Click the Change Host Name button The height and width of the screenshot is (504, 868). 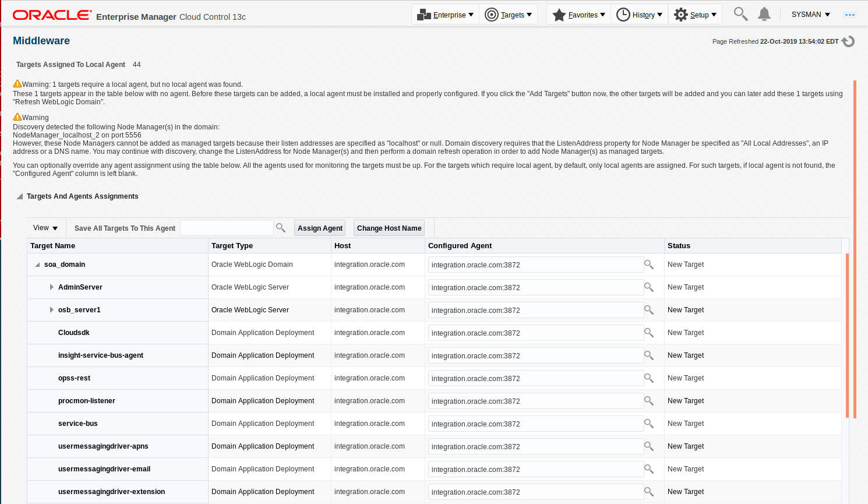[389, 228]
